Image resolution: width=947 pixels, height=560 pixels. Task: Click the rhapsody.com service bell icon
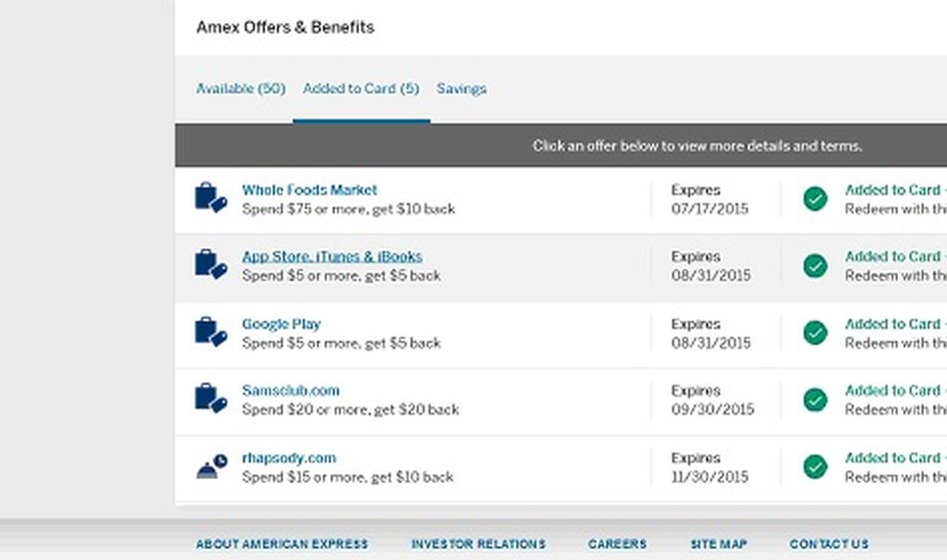pos(210,466)
